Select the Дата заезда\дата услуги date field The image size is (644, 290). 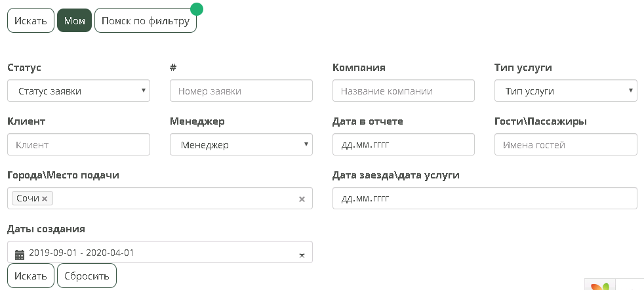[484, 199]
